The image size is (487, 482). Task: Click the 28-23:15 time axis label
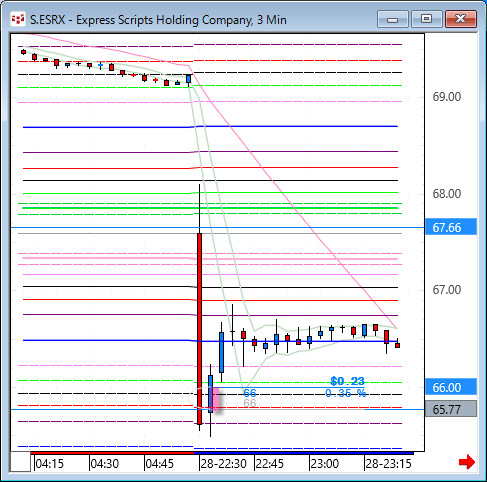[x=388, y=464]
